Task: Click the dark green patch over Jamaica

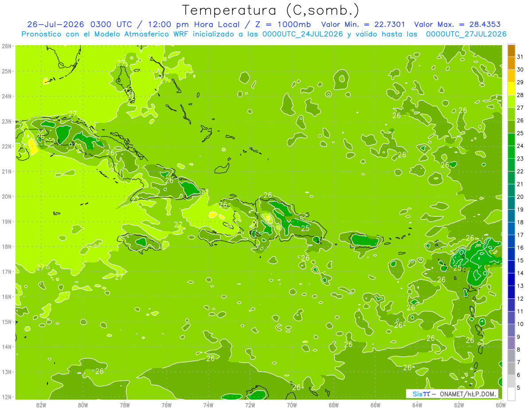Action: pos(141,242)
